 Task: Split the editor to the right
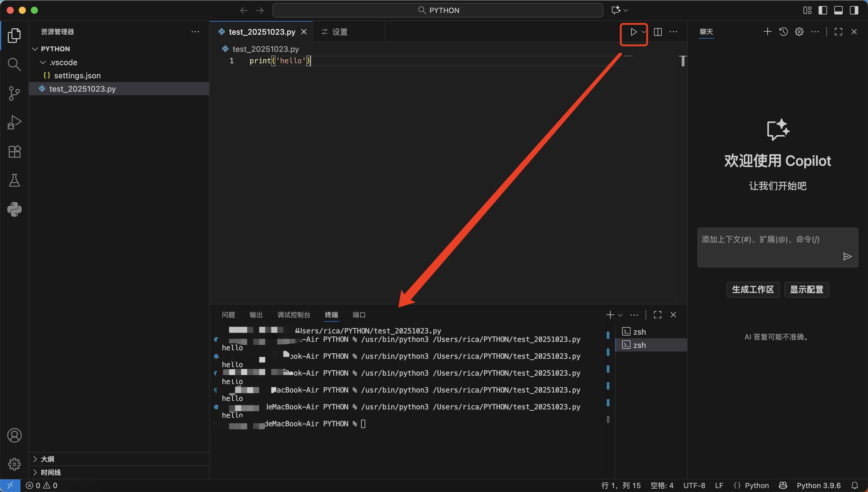658,32
